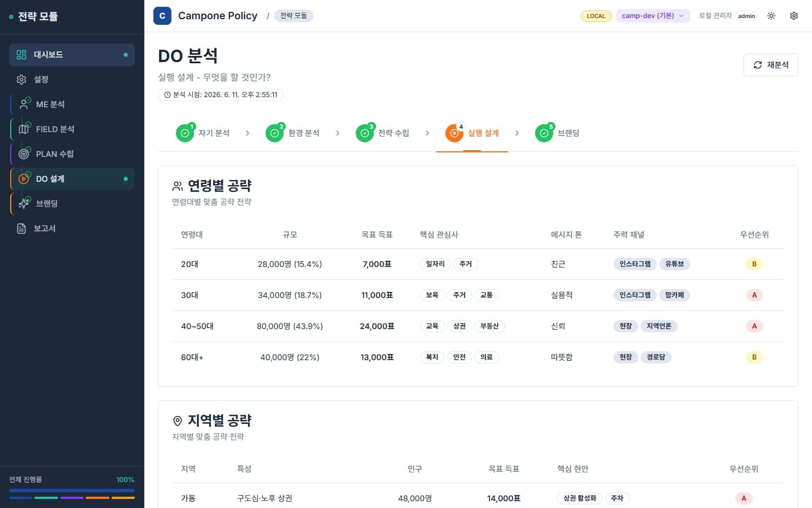Click the 지역별 공략 location pin icon
Viewport: 812px width, 508px height.
pyautogui.click(x=178, y=421)
